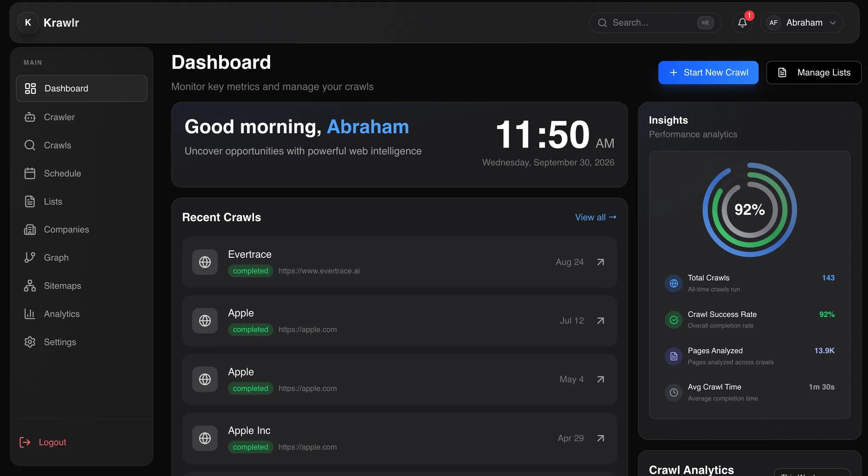Viewport: 868px width, 476px height.
Task: Focus the Search input field
Action: 655,23
